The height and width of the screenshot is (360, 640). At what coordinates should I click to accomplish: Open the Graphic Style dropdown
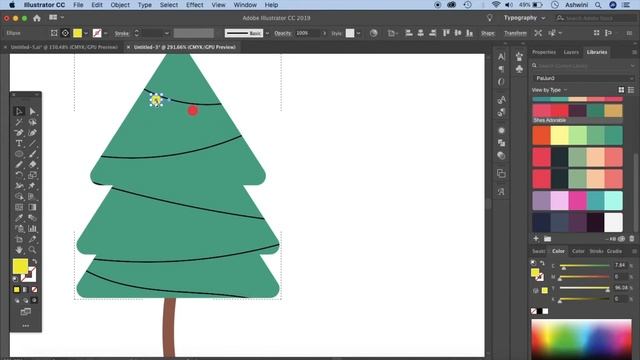[358, 33]
